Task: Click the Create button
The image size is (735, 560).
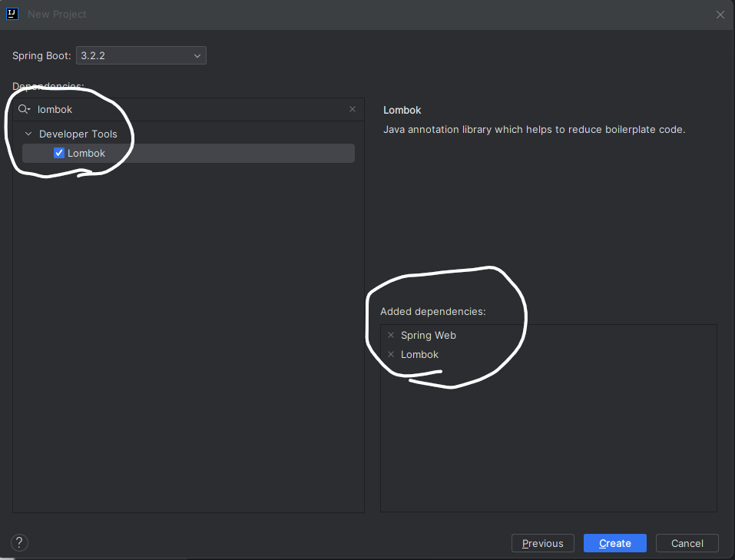Action: (615, 543)
